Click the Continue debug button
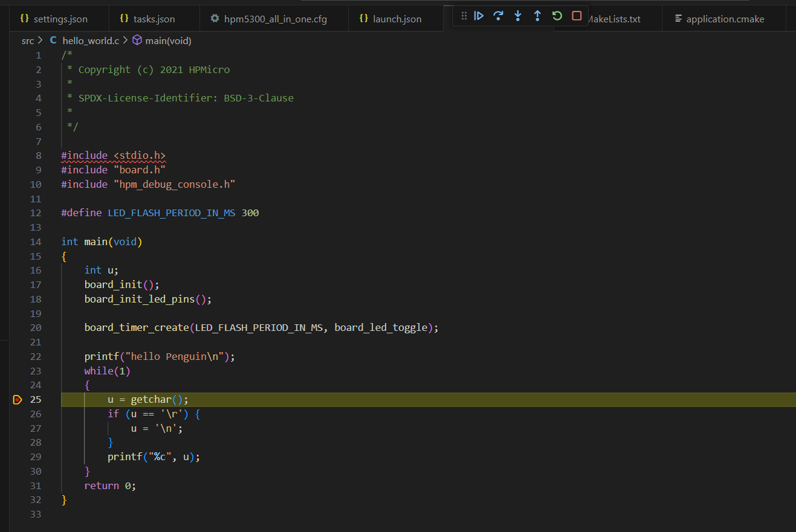The width and height of the screenshot is (796, 532). (x=479, y=16)
